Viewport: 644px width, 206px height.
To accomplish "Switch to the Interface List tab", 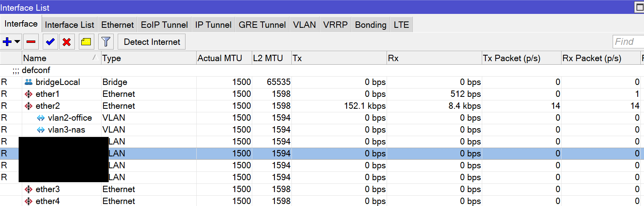I will [x=69, y=25].
